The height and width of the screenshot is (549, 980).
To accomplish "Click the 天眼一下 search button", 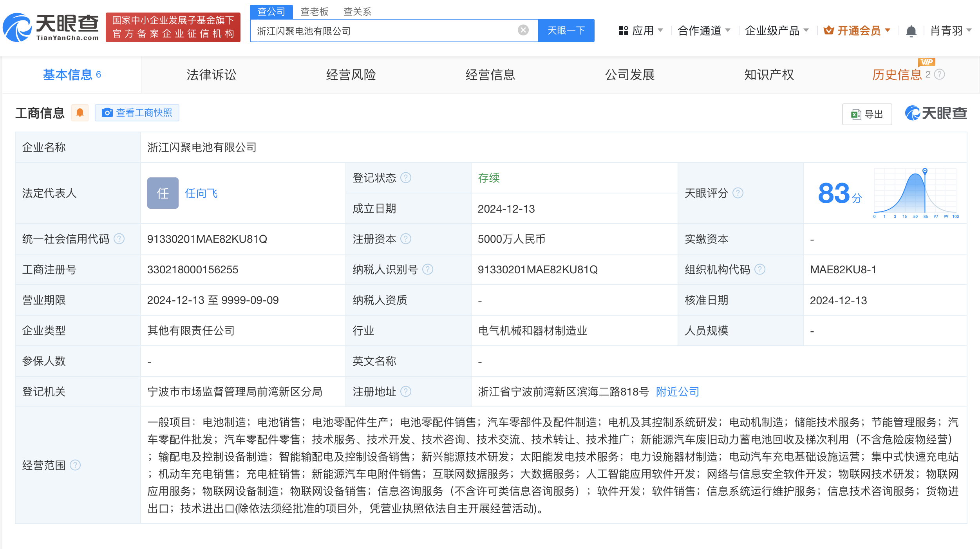I will (x=566, y=31).
